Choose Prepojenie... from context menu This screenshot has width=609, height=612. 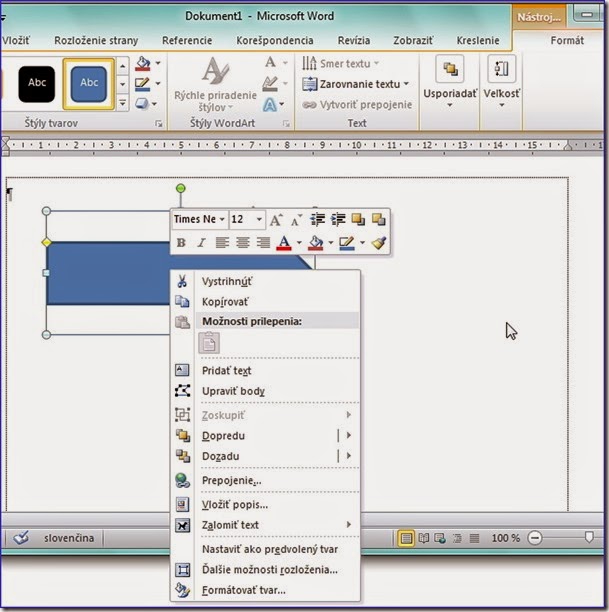[265, 480]
